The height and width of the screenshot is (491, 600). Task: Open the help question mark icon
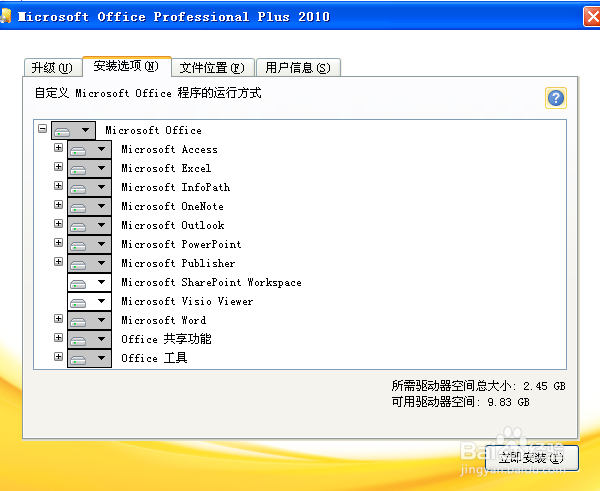click(x=556, y=98)
